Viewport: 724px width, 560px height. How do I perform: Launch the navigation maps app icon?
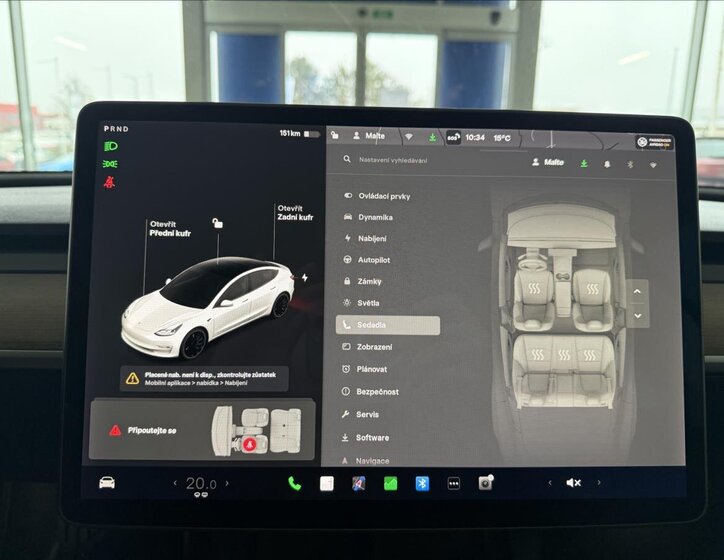tap(359, 483)
